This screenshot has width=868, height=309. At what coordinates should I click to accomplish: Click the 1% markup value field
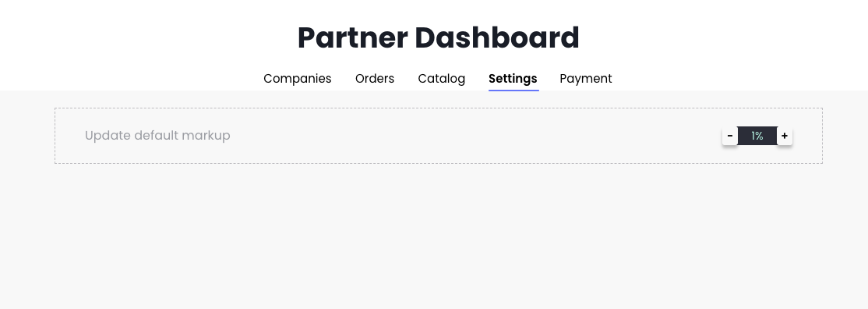(757, 135)
